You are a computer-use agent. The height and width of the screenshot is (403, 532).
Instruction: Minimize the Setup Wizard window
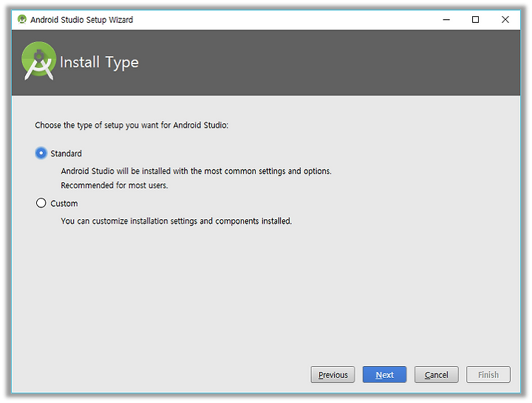pyautogui.click(x=446, y=20)
